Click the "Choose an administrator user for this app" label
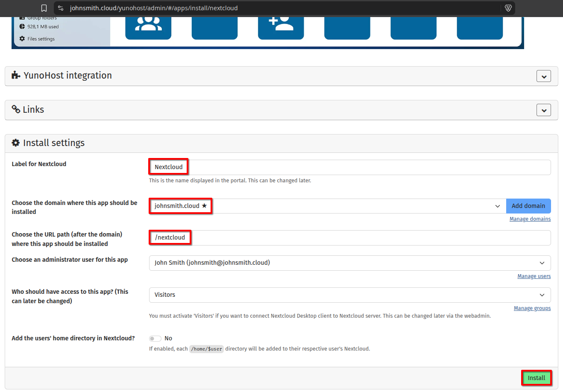 click(70, 260)
